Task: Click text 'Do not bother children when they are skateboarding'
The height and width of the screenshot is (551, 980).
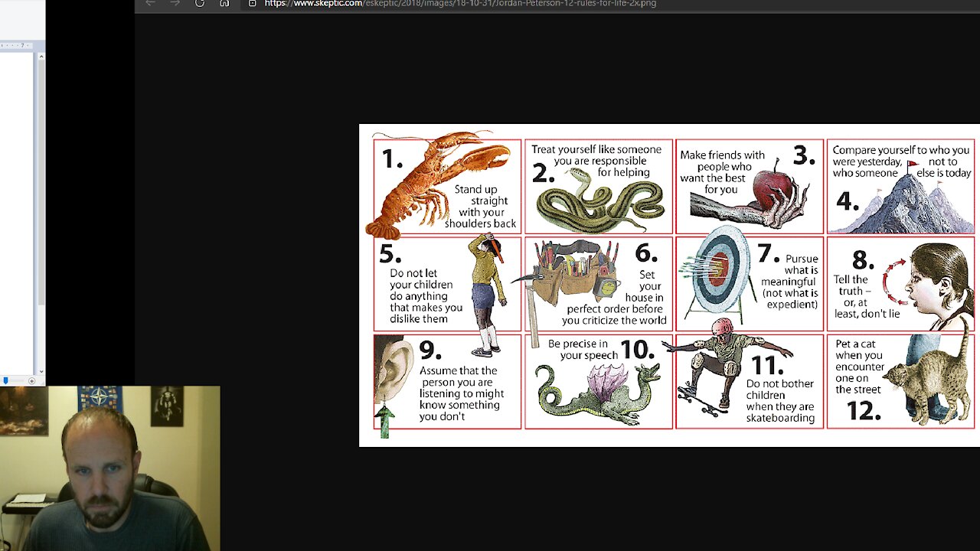Action: point(780,402)
